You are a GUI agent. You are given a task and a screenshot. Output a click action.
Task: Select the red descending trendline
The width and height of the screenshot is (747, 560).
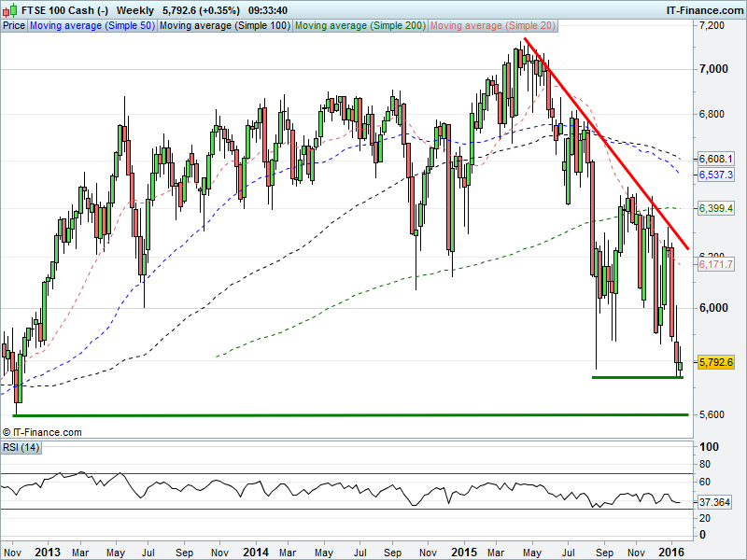coord(606,143)
